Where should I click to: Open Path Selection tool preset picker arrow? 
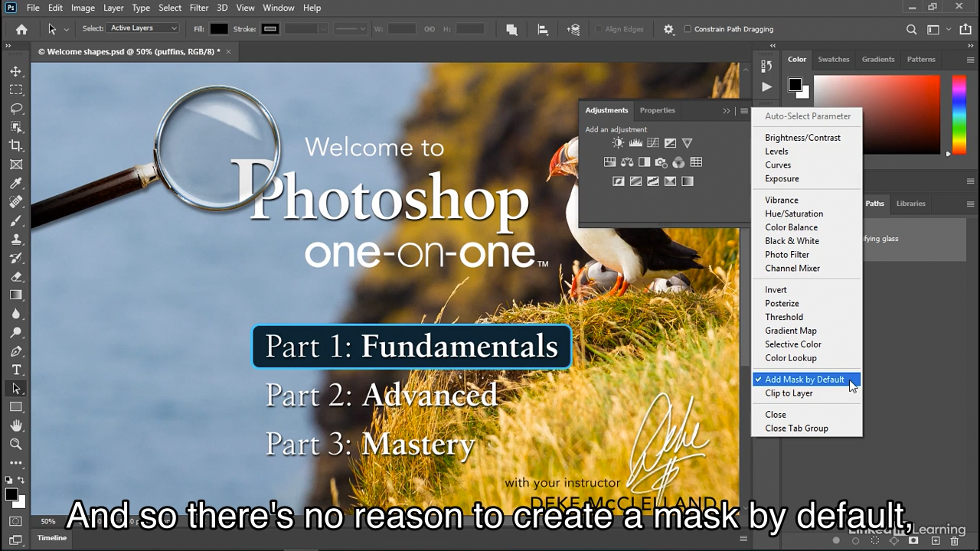click(x=67, y=29)
